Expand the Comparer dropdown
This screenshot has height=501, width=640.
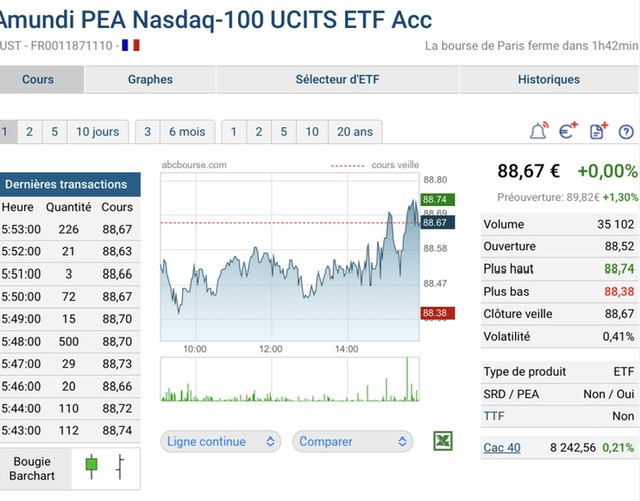(x=352, y=441)
